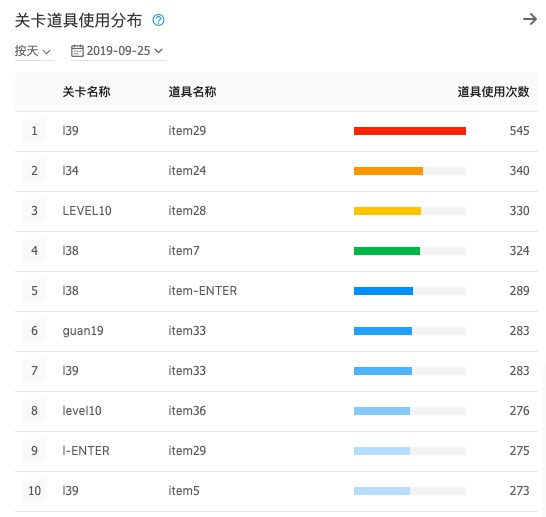Click the orange bar for item24
Image resolution: width=546 pixels, height=517 pixels.
pyautogui.click(x=388, y=171)
